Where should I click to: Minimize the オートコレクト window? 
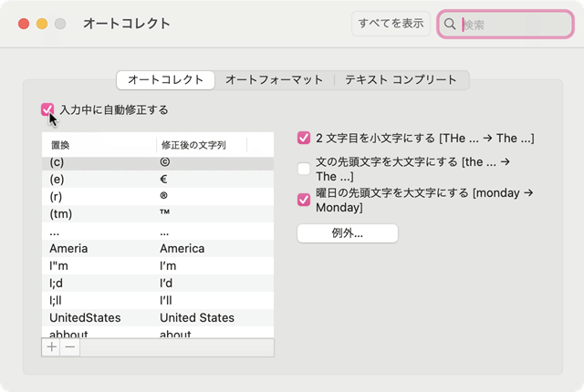click(42, 24)
